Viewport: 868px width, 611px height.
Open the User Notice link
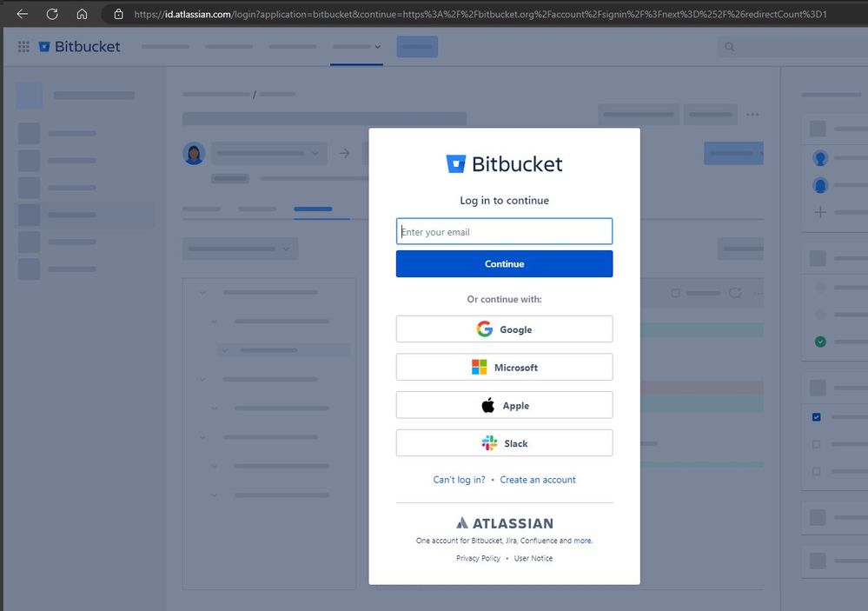533,558
